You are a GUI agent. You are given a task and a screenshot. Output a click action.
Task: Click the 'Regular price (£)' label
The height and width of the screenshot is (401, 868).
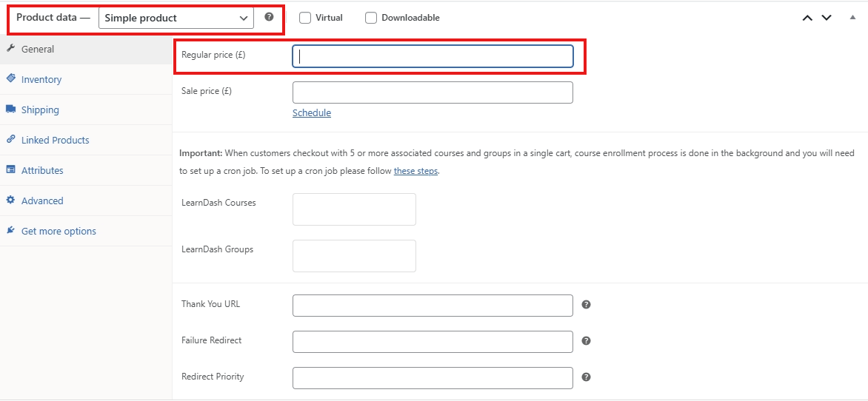tap(214, 55)
